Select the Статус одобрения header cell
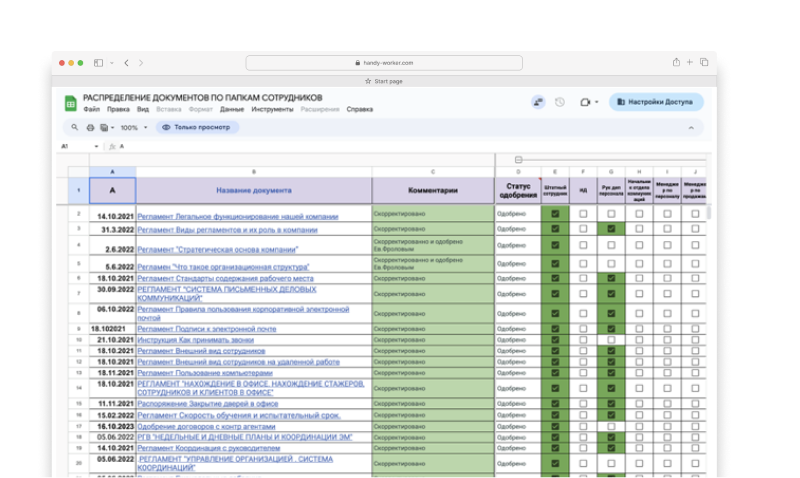This screenshot has width=800, height=478. pos(518,191)
